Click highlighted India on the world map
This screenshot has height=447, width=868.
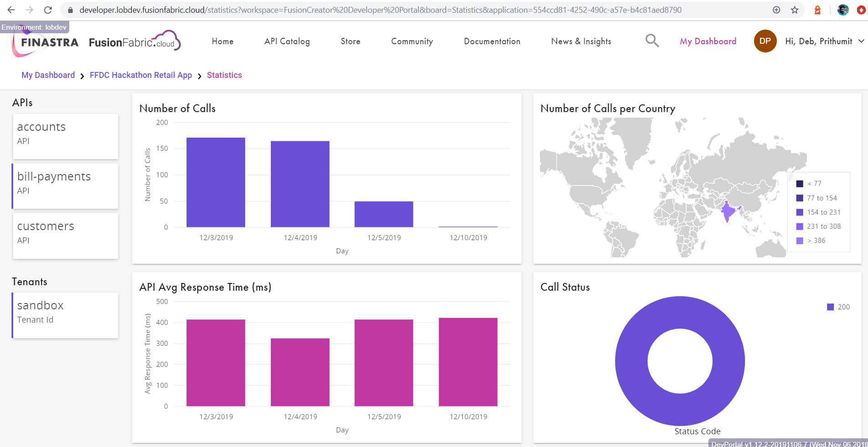tap(728, 211)
